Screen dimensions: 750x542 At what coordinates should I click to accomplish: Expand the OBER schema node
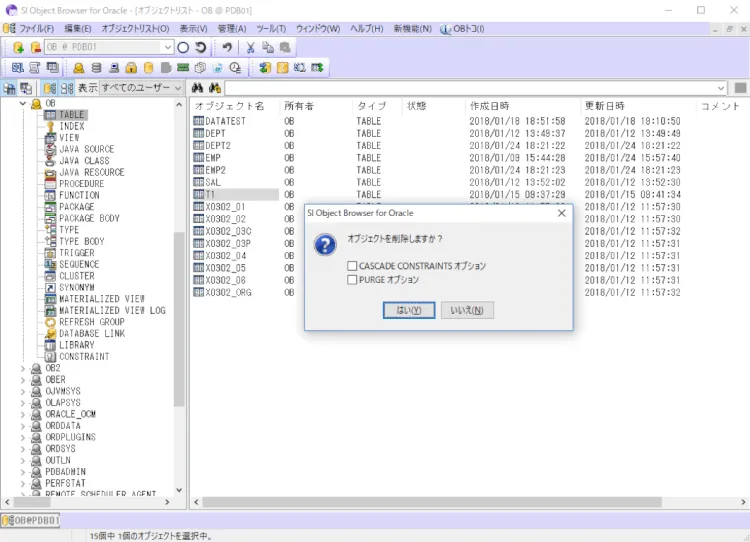22,380
